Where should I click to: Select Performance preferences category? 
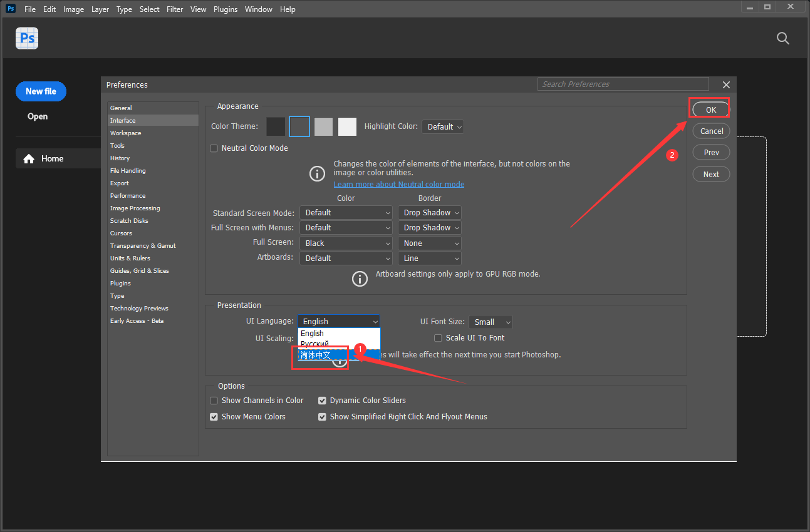153,196
